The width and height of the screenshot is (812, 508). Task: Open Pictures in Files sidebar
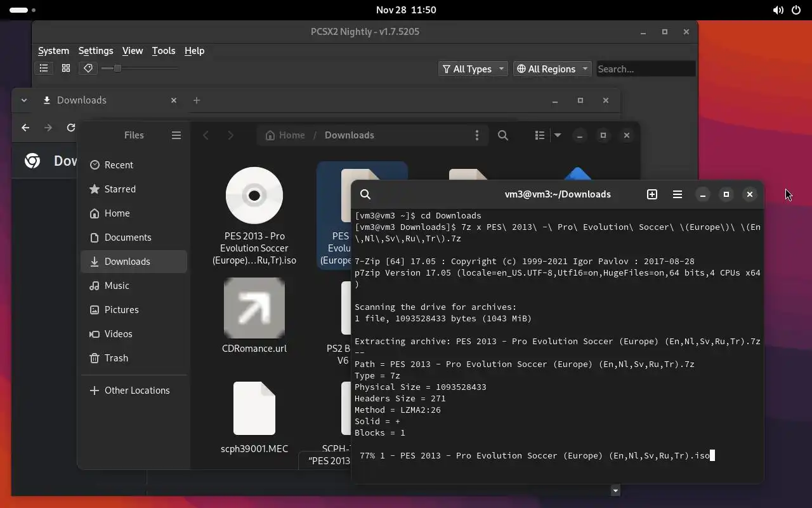point(133,310)
